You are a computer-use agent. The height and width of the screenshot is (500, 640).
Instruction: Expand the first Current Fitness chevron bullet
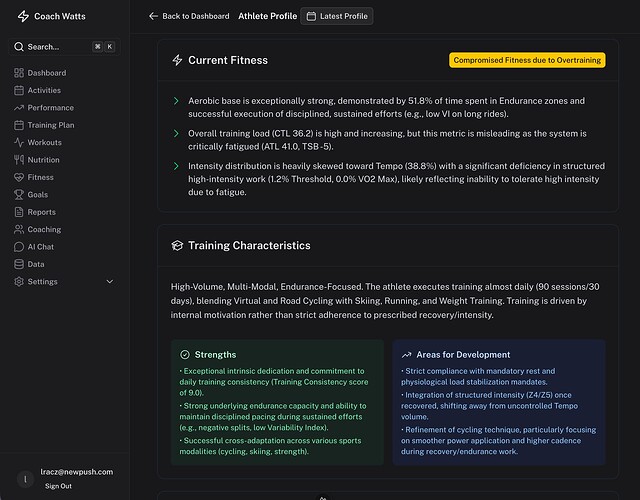point(176,101)
